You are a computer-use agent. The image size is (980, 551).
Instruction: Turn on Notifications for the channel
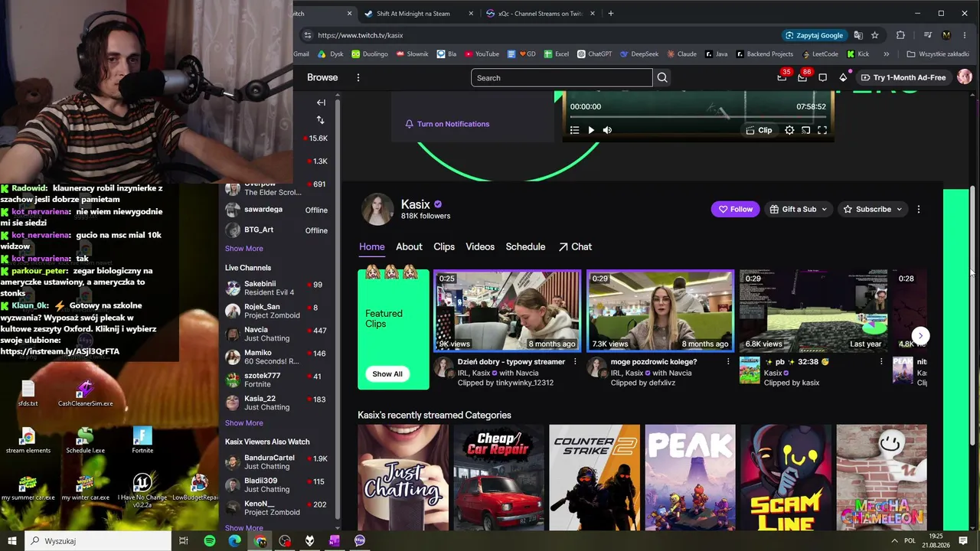tap(447, 124)
